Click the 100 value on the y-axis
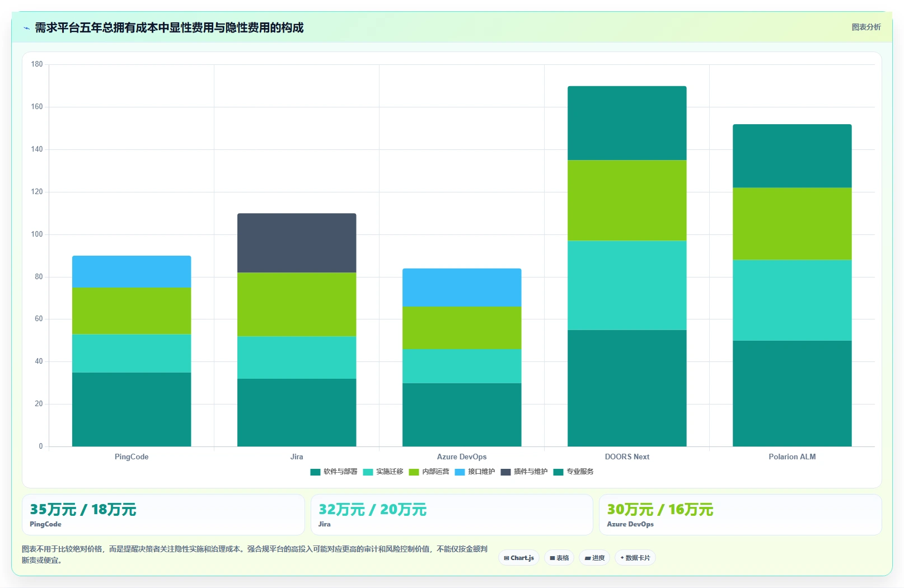Image resolution: width=904 pixels, height=588 pixels. (37, 234)
